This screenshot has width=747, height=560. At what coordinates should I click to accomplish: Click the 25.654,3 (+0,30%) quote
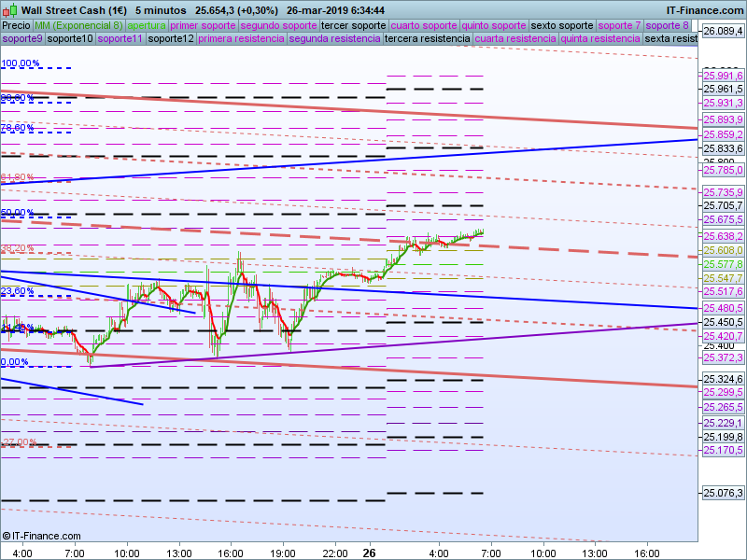point(236,10)
